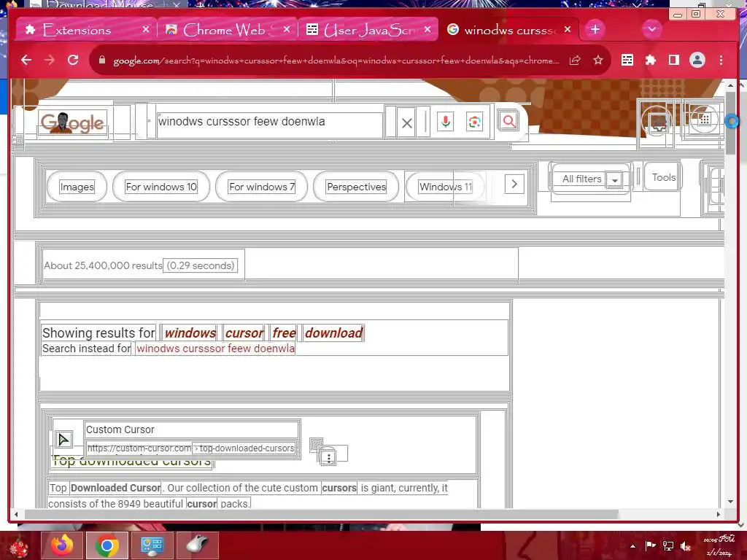The width and height of the screenshot is (747, 560).
Task: Select the Perspectives filter chip
Action: [356, 187]
